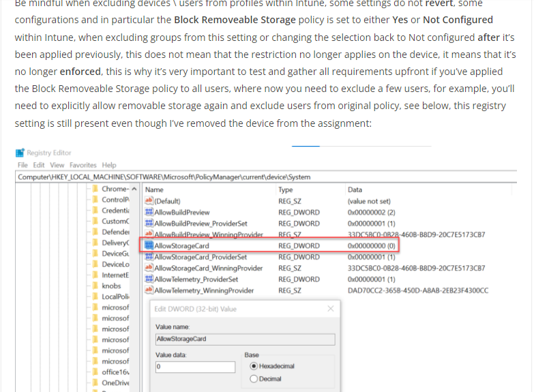
Task: Open the Help menu
Action: (x=109, y=165)
